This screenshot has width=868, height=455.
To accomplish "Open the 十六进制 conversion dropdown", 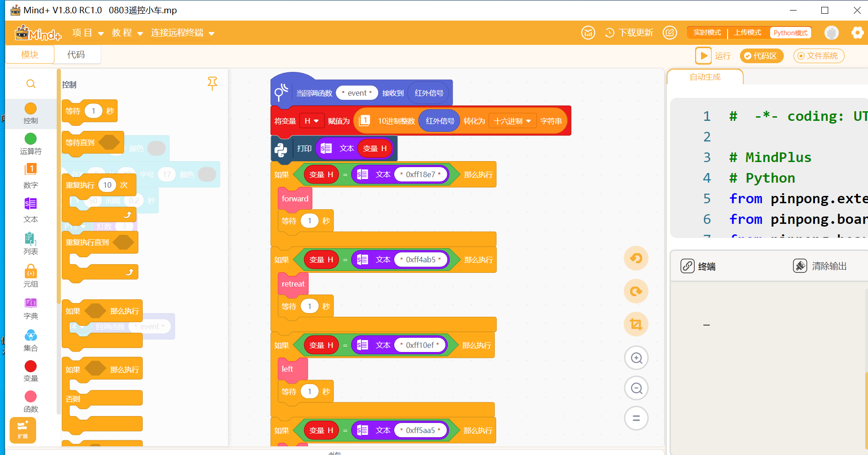I will tap(512, 121).
